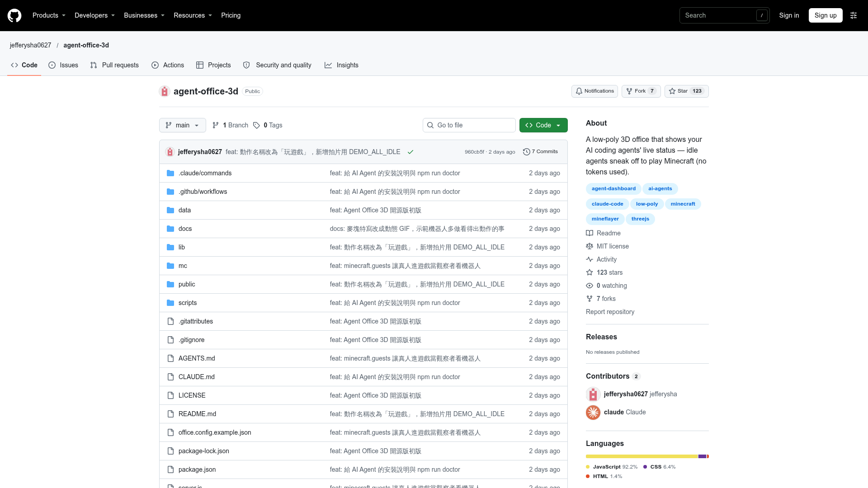Screen dimensions: 868x488
Task: Click the green check status icon on latest commit
Action: click(410, 152)
